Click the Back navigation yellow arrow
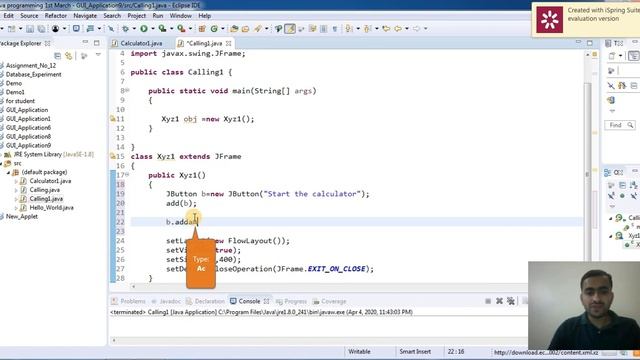This screenshot has width=640, height=360. point(398,29)
